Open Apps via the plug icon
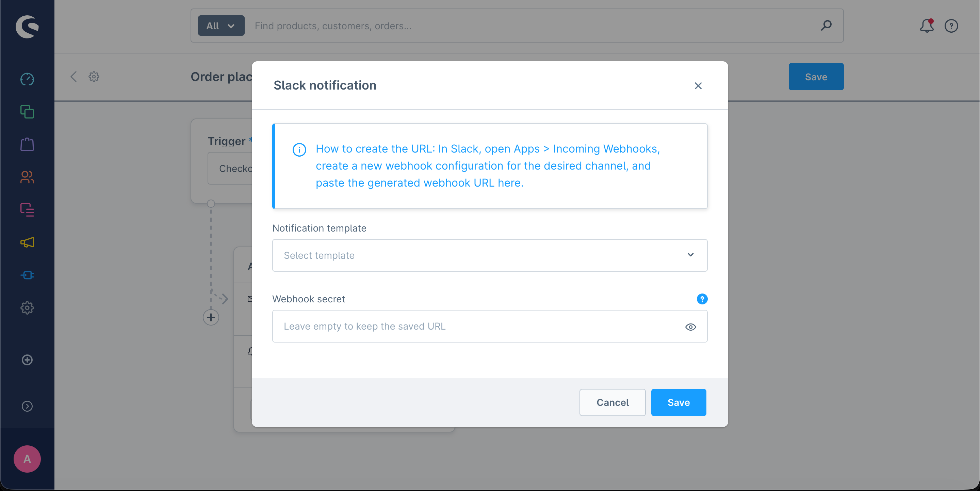 27,275
